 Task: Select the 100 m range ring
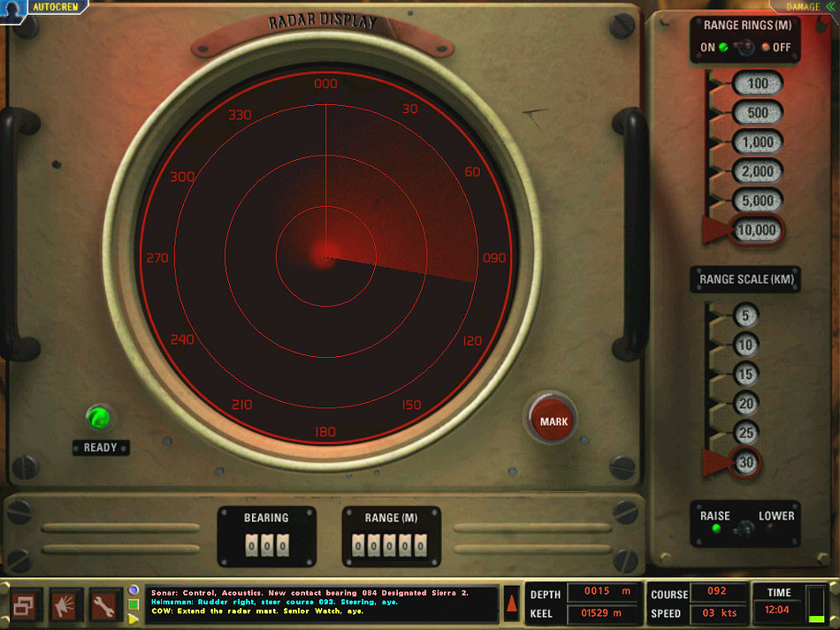tap(757, 84)
